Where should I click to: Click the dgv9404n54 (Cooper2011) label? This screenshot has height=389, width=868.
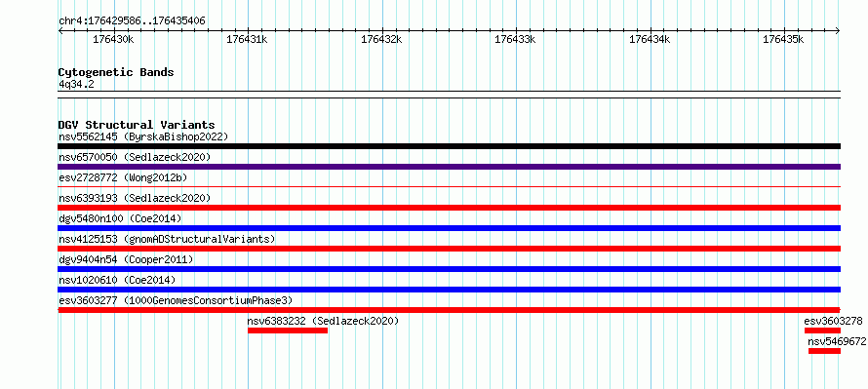[x=126, y=259]
